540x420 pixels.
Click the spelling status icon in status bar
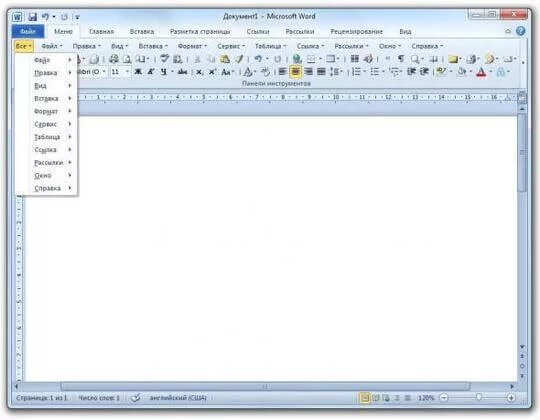coord(136,398)
